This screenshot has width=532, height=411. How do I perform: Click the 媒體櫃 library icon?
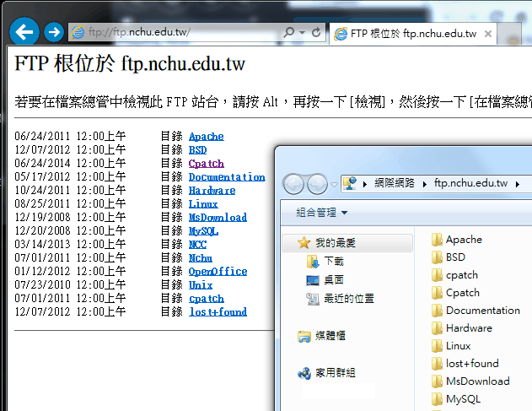pyautogui.click(x=304, y=336)
